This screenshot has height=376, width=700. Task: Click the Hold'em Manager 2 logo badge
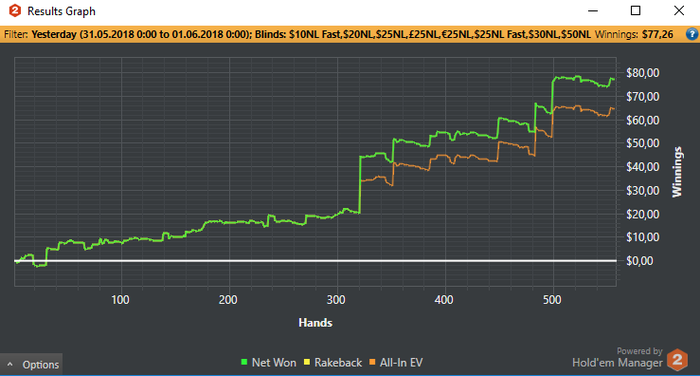(x=677, y=359)
